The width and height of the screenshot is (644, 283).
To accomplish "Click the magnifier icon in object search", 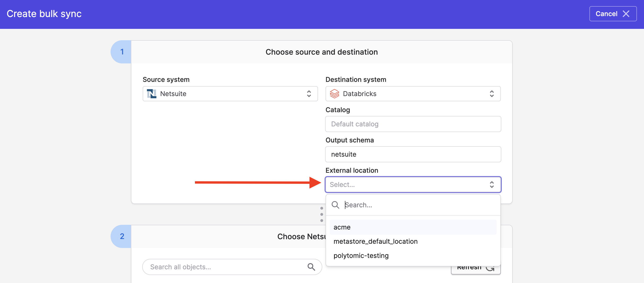I will [x=311, y=267].
